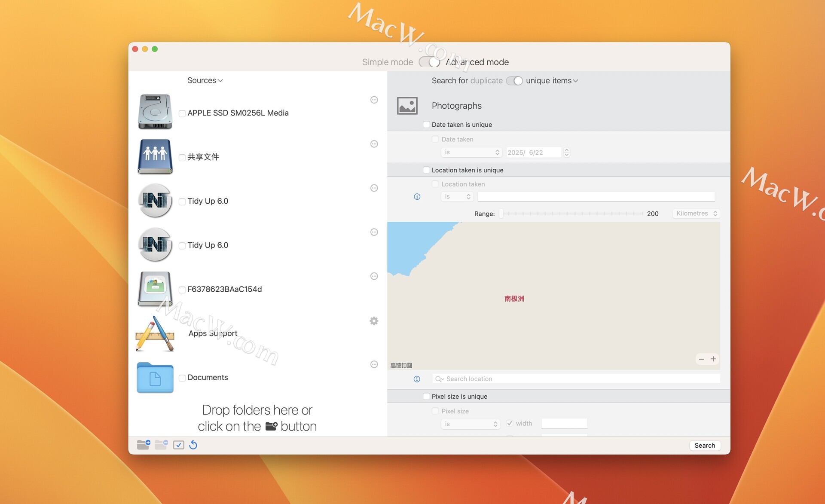The width and height of the screenshot is (825, 504).
Task: Open options circle for 共享文件 source
Action: coord(374,144)
